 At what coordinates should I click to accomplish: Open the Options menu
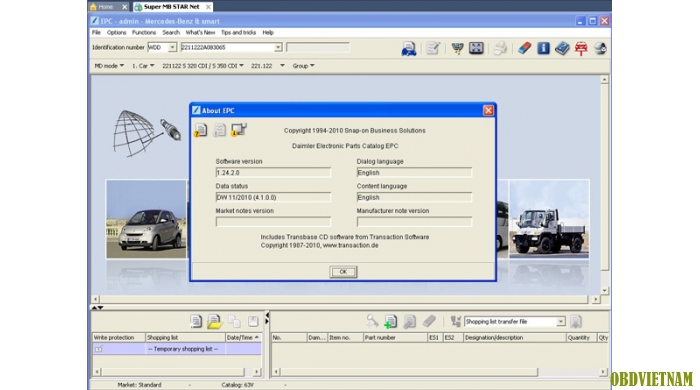(x=116, y=33)
